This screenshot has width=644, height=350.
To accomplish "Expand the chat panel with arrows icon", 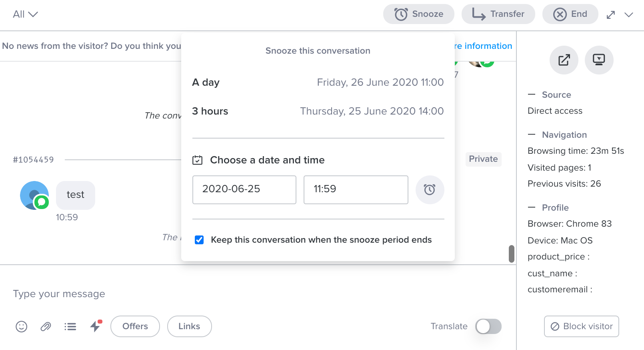I will pos(611,15).
